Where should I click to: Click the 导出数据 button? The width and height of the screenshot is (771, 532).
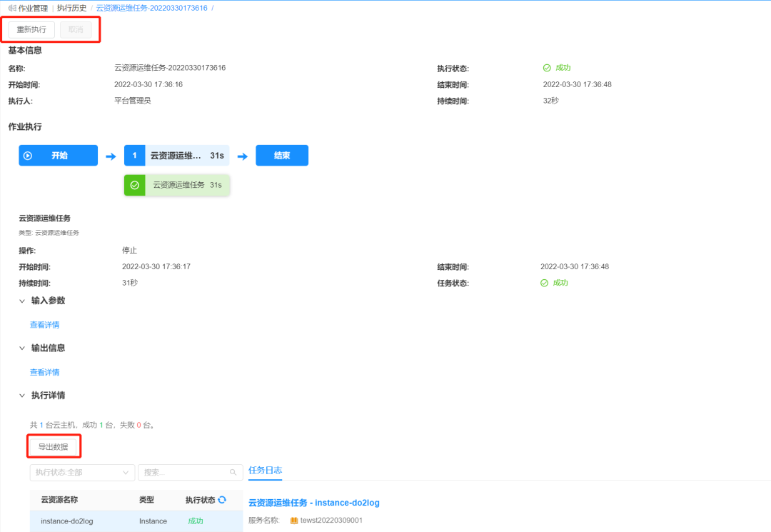(54, 446)
